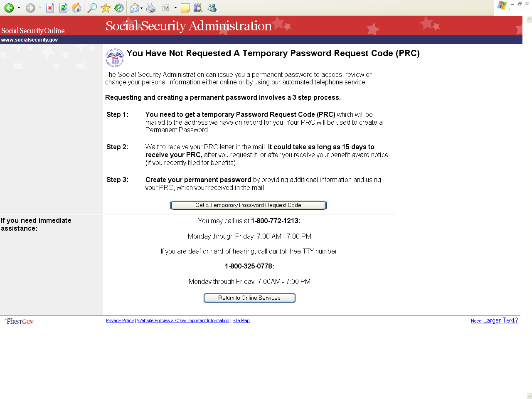Open the Privacy Policy link

(x=120, y=320)
